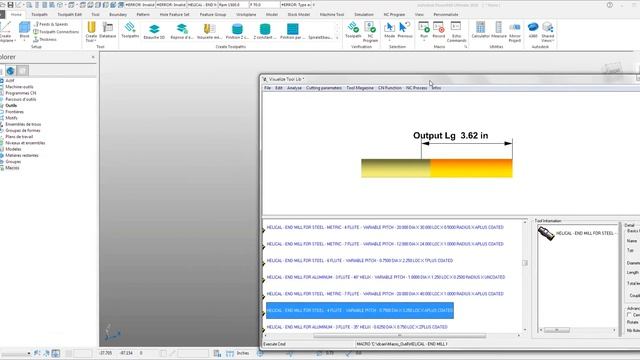Open the NC Program ribbon tab
Viewport: 640px width, 360px height.
tap(394, 14)
